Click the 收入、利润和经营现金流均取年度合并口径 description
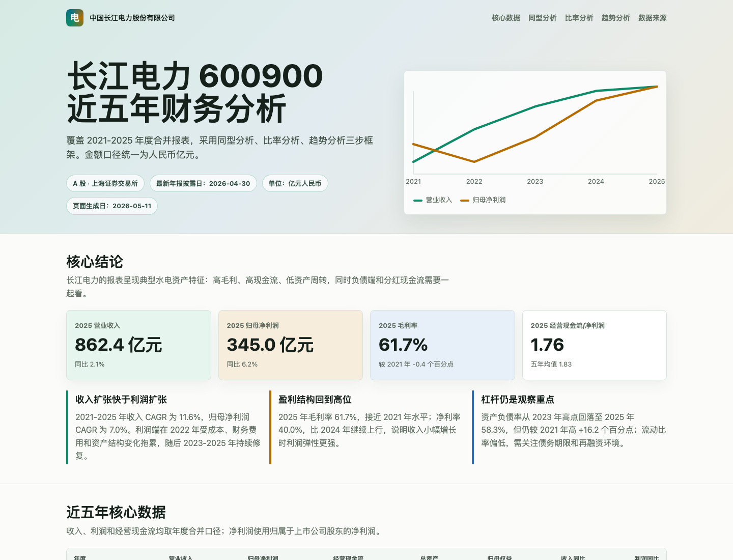 (x=224, y=531)
